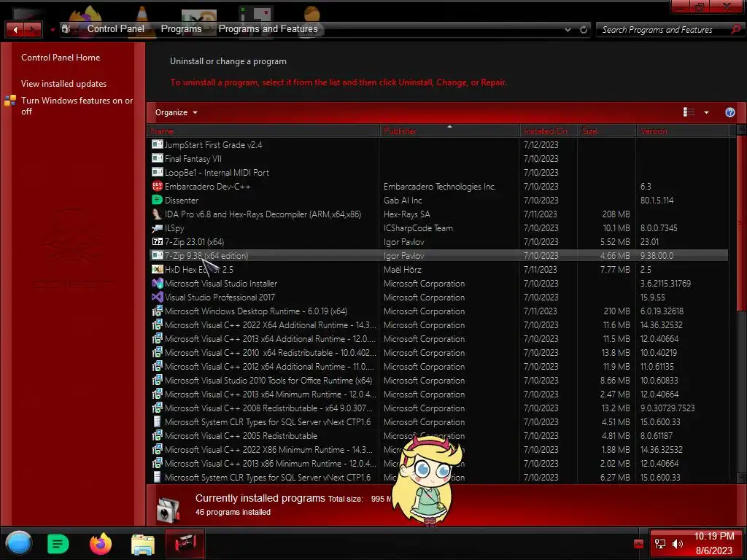
Task: Click Hex-Rays SA publisher cell
Action: pyautogui.click(x=407, y=214)
